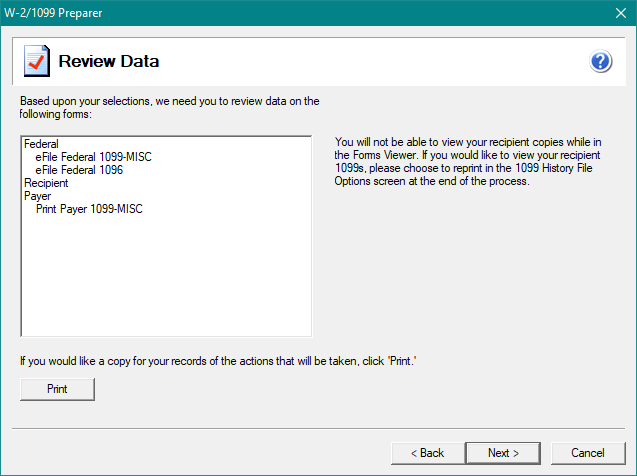
Task: Select the Federal category in forms list
Action: pos(42,144)
